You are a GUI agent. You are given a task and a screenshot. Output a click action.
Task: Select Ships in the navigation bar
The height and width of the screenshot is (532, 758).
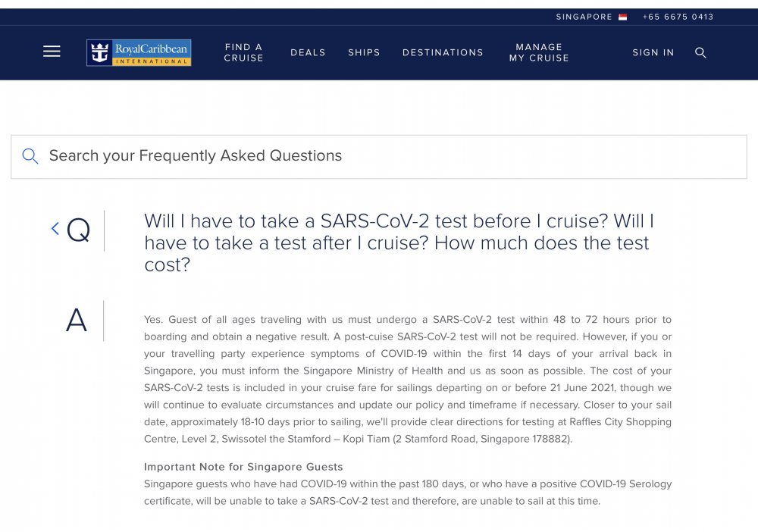[364, 52]
